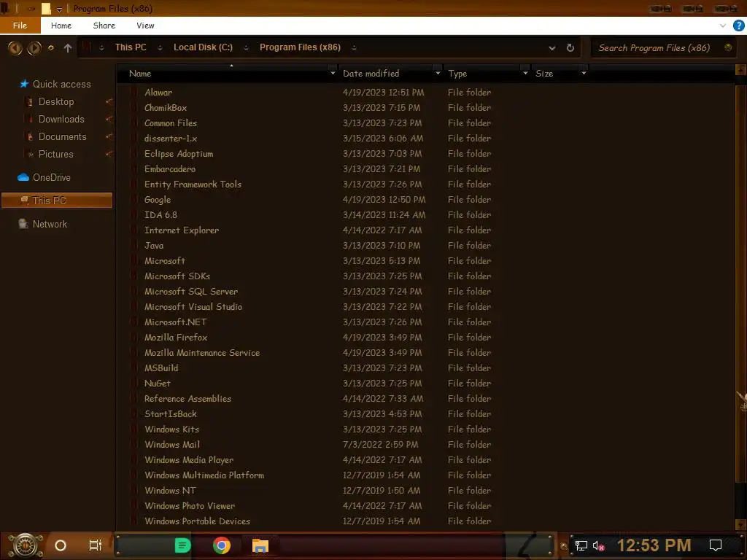Click muted speaker volume tray icon
Screen dimensions: 747x560
[x=598, y=545]
